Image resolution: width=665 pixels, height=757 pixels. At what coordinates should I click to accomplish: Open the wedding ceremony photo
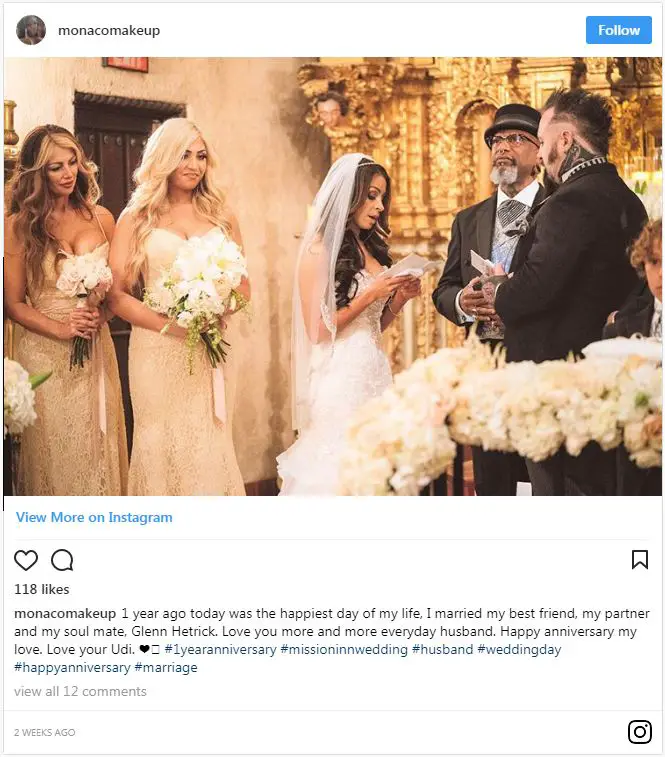pos(333,277)
